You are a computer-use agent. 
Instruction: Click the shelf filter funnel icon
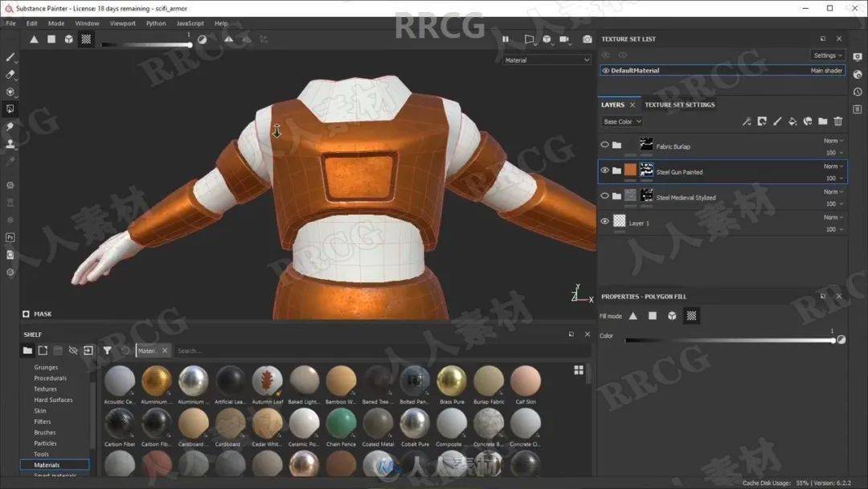[x=107, y=351]
